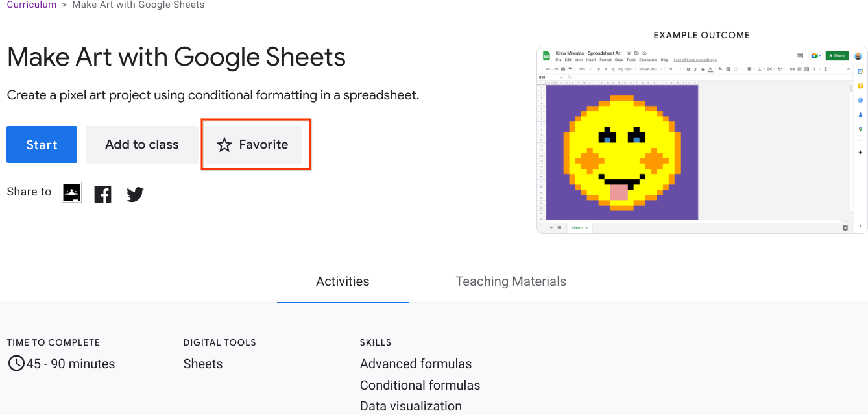The image size is (868, 415).
Task: Open the text color swatch in the spreadsheet toolbar
Action: click(710, 69)
